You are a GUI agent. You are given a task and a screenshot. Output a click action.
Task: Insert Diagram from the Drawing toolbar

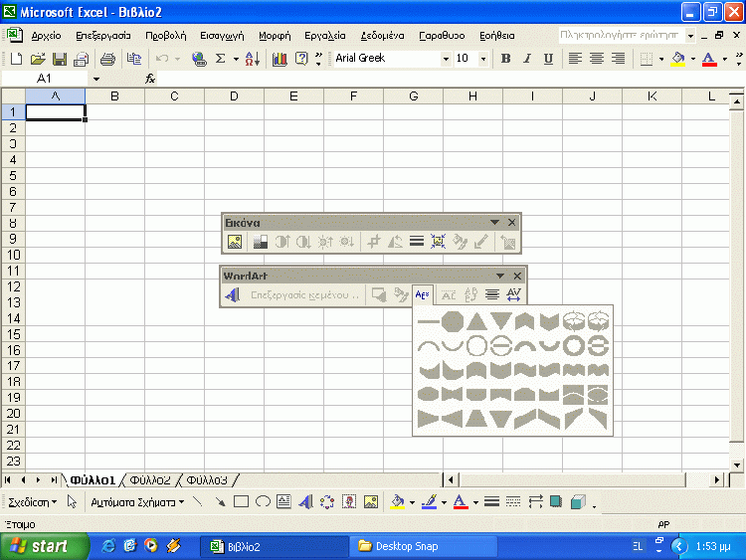click(327, 501)
